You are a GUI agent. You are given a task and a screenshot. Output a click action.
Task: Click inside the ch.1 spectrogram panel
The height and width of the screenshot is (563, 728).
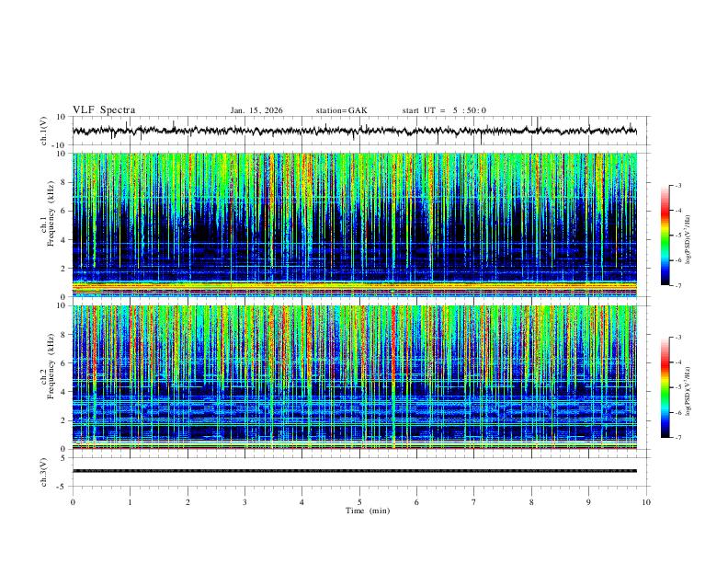355,224
